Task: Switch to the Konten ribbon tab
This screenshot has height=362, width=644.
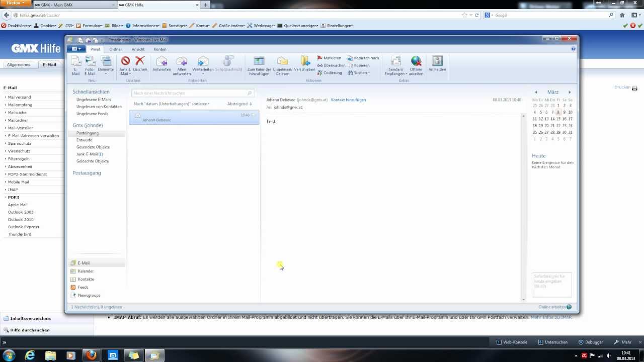Action: click(x=160, y=49)
